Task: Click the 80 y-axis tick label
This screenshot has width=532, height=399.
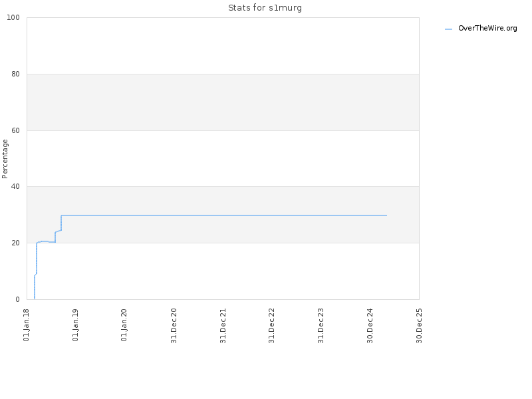Action: click(15, 74)
